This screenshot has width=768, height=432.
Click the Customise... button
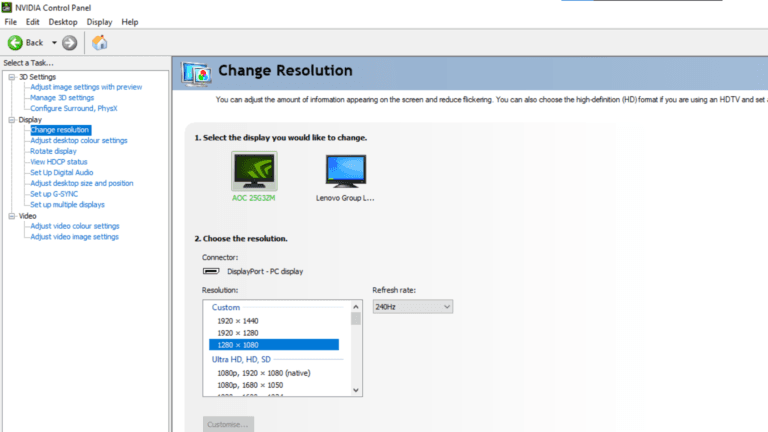click(228, 424)
